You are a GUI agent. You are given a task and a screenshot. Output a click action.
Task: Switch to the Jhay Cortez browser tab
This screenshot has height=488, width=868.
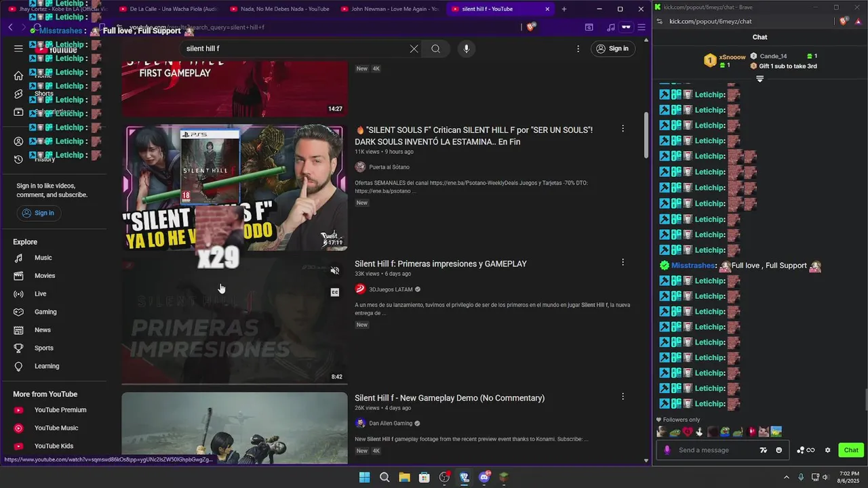pyautogui.click(x=57, y=9)
